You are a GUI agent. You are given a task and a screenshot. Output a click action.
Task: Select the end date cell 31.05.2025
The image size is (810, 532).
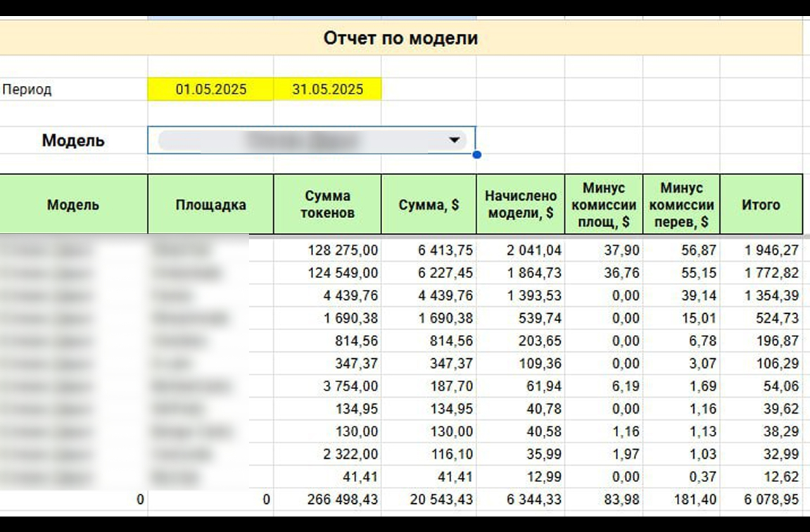pos(327,89)
